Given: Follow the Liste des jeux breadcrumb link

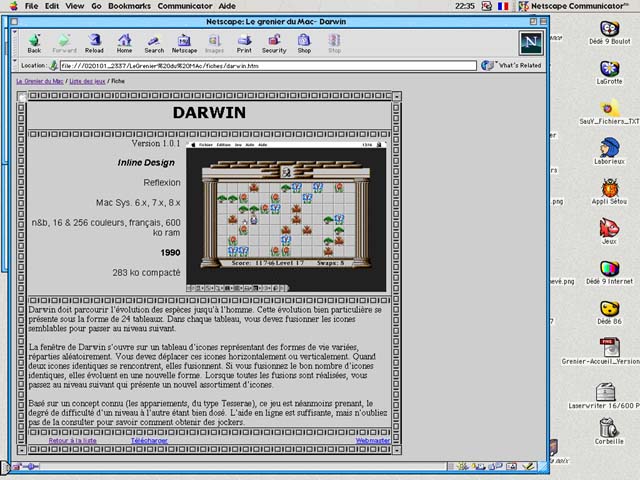Looking at the screenshot, I should 87,81.
